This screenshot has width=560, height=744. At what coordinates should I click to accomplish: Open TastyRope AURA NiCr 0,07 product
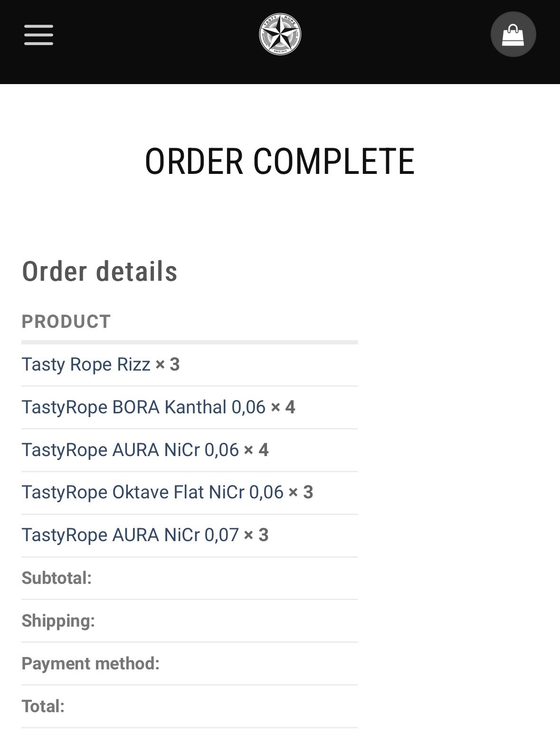(130, 535)
